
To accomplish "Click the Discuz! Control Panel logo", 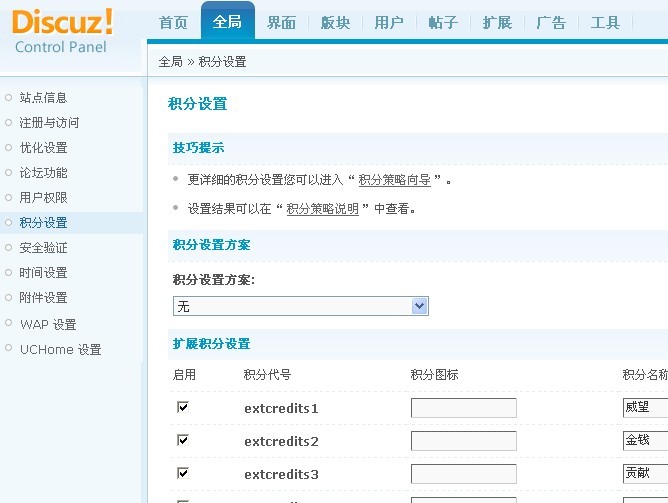I will pyautogui.click(x=62, y=32).
